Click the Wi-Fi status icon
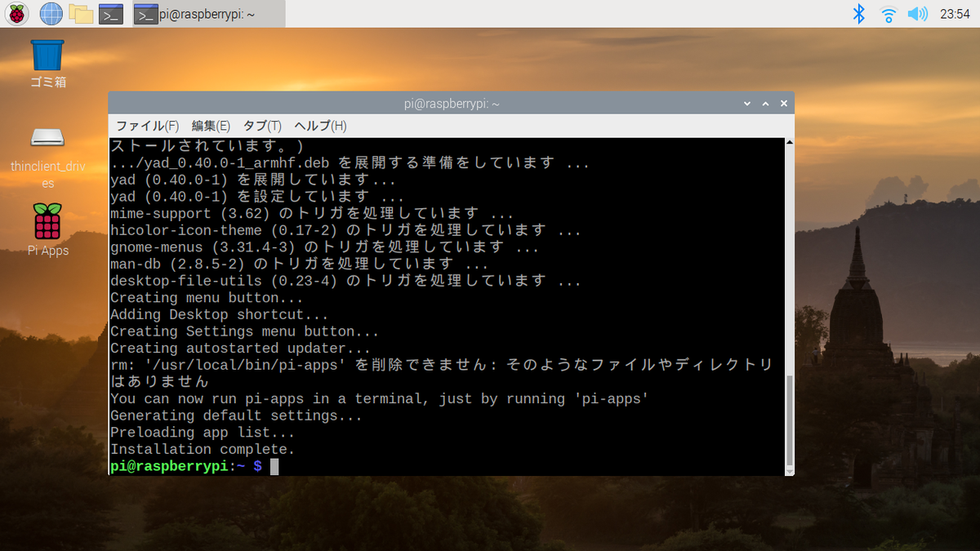 tap(889, 13)
